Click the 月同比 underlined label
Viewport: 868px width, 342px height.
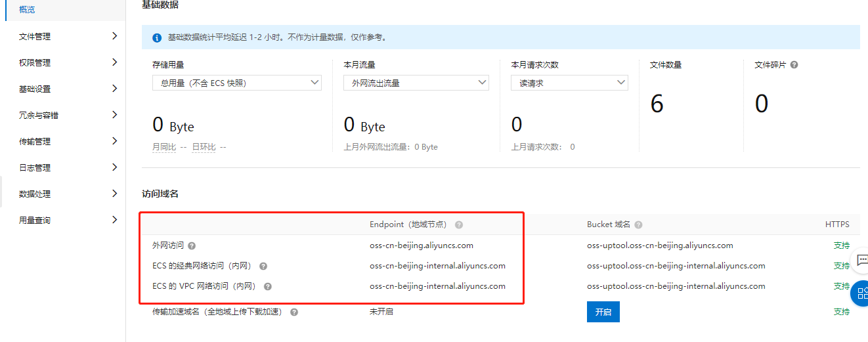[164, 147]
